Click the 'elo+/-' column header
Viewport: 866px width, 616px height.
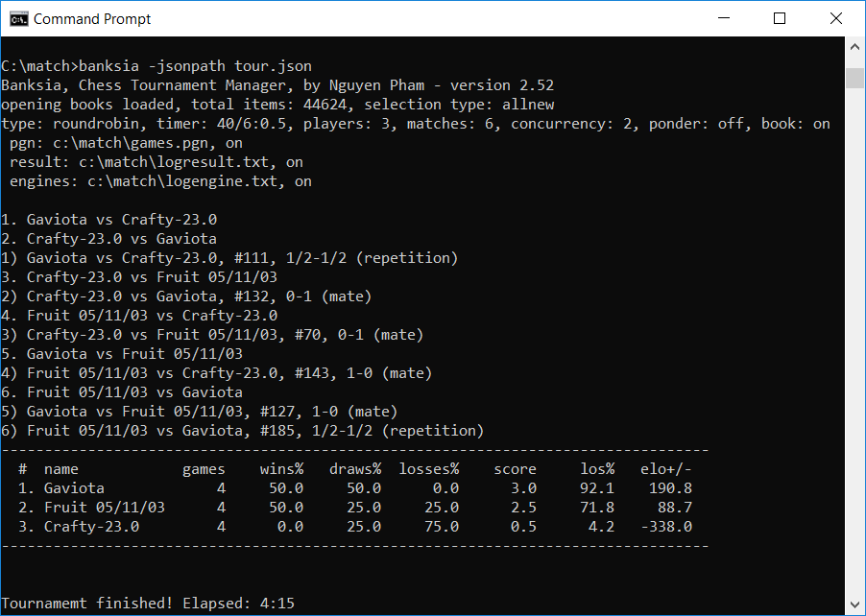[666, 470]
